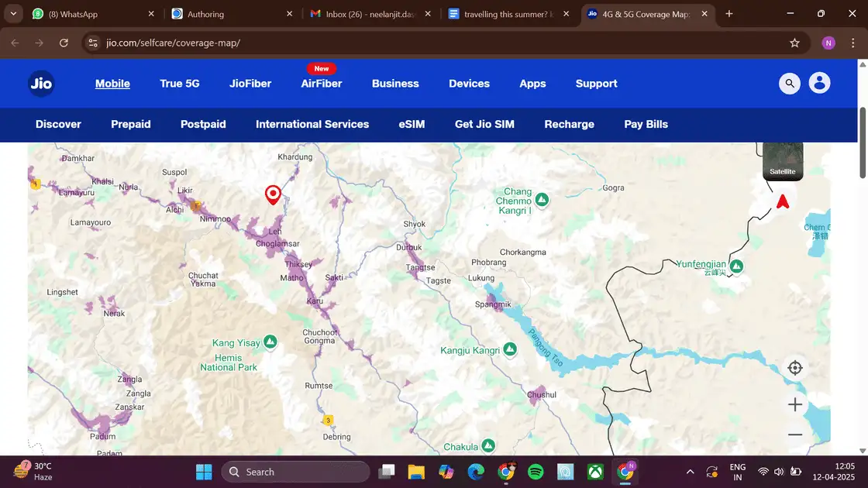Select the red location marker near Leh
This screenshot has height=488, width=868.
pyautogui.click(x=273, y=194)
